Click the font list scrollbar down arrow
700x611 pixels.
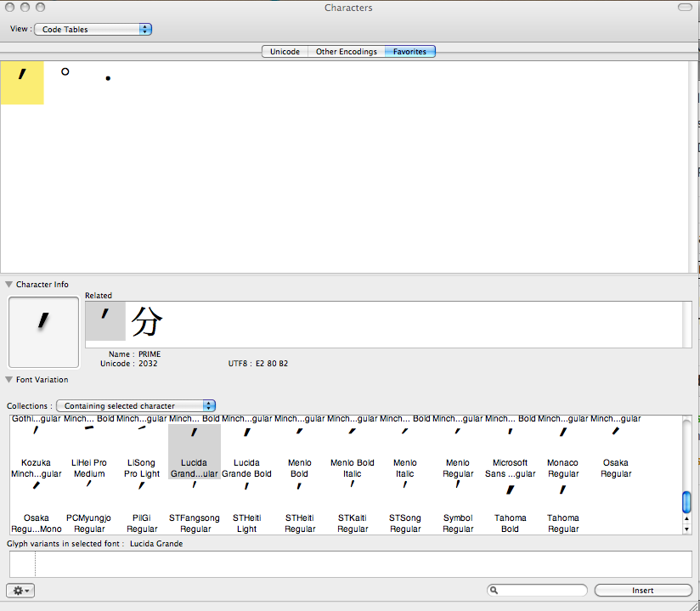686,529
